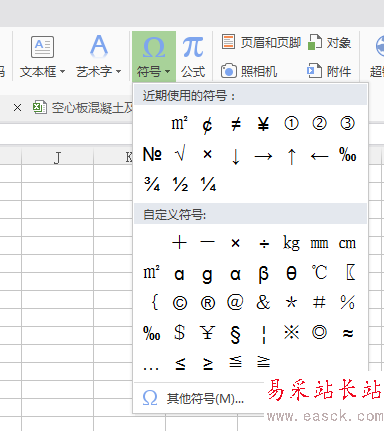Insert an attachment with 附件
The image size is (384, 431).
pos(329,71)
